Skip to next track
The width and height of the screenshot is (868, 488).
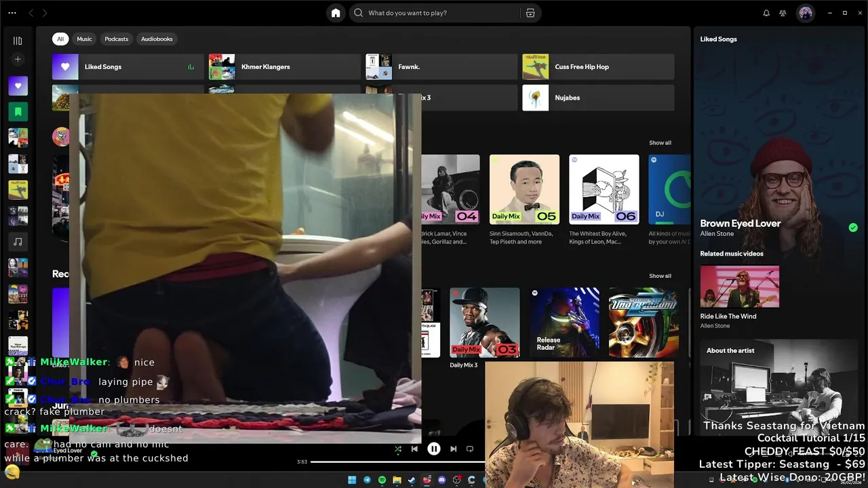(453, 449)
